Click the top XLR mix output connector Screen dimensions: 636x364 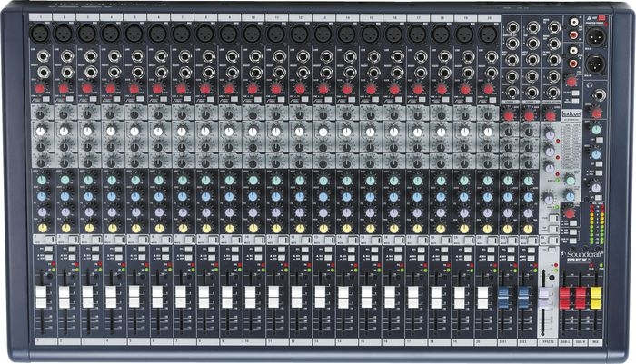[596, 37]
